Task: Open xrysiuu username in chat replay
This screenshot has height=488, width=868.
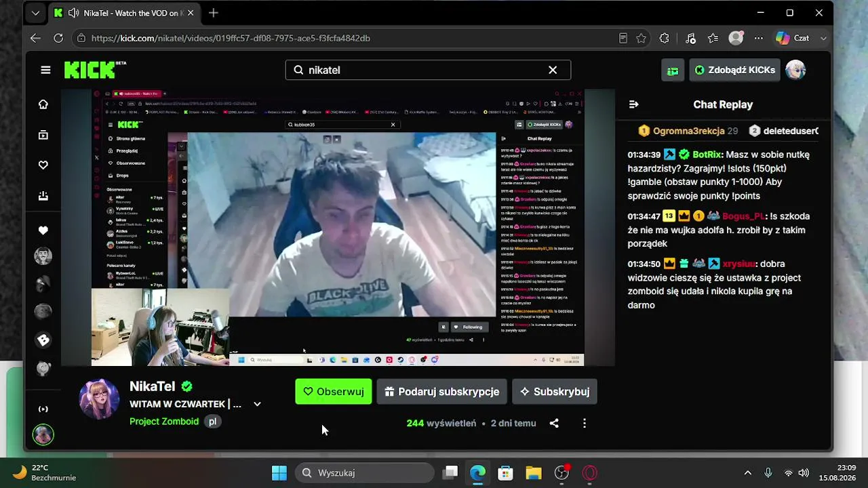Action: (739, 264)
